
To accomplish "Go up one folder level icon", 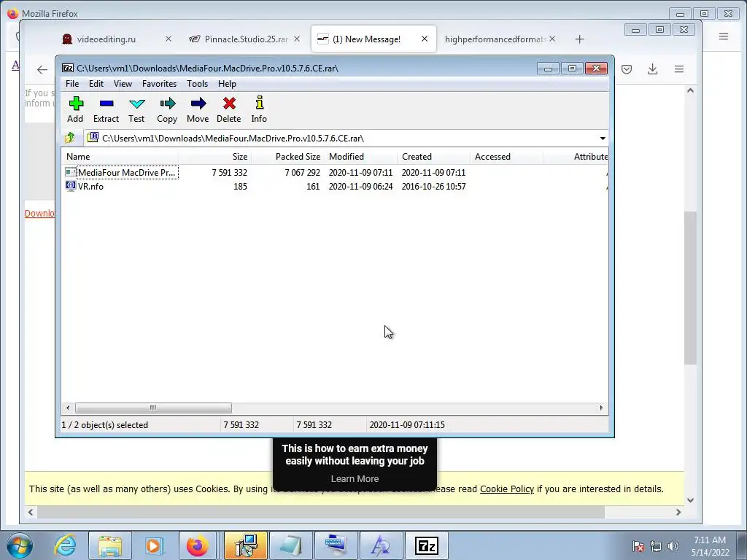I will [69, 138].
